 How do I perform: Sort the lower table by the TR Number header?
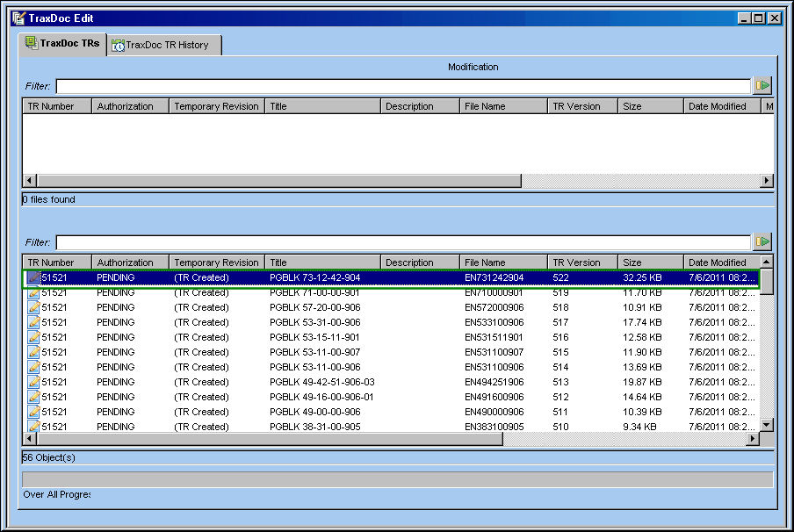(57, 262)
